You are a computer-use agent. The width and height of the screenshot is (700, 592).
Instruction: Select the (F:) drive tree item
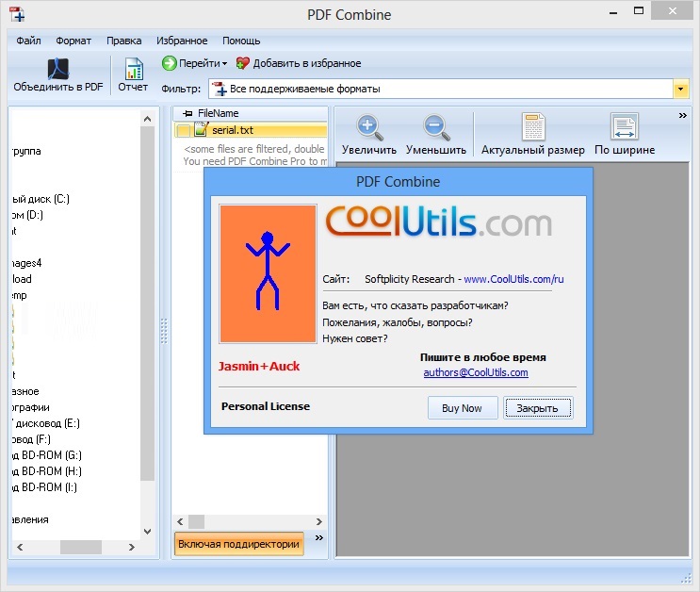coord(31,439)
